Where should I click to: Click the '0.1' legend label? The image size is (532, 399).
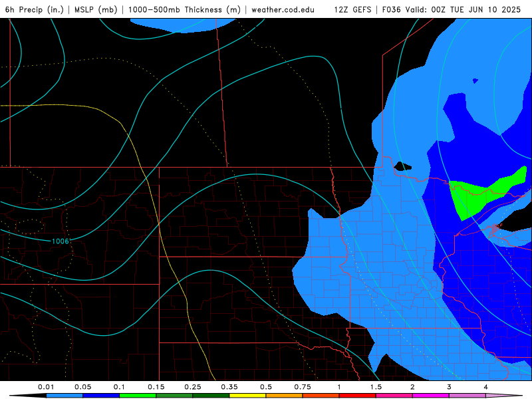pos(119,387)
